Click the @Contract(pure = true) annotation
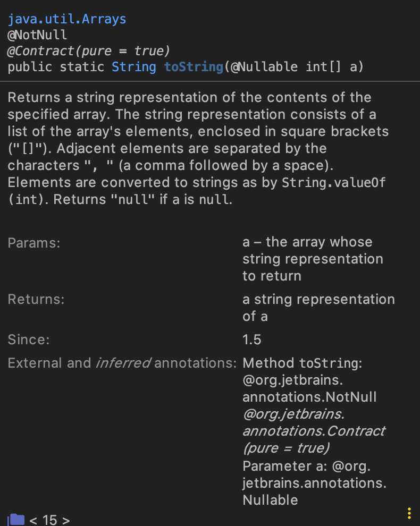Image resolution: width=420 pixels, height=526 pixels. [88, 51]
